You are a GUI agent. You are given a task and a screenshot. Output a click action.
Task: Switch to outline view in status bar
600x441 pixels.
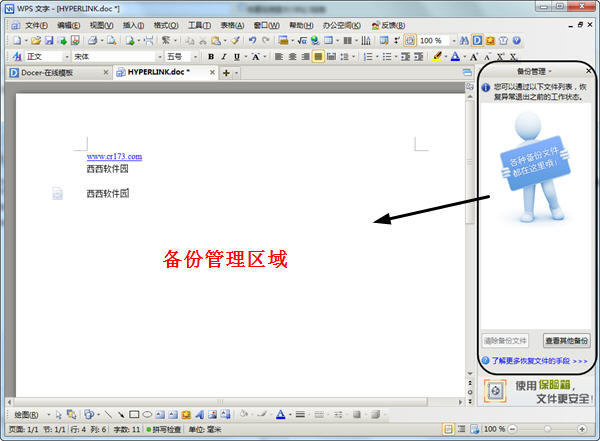coord(461,429)
